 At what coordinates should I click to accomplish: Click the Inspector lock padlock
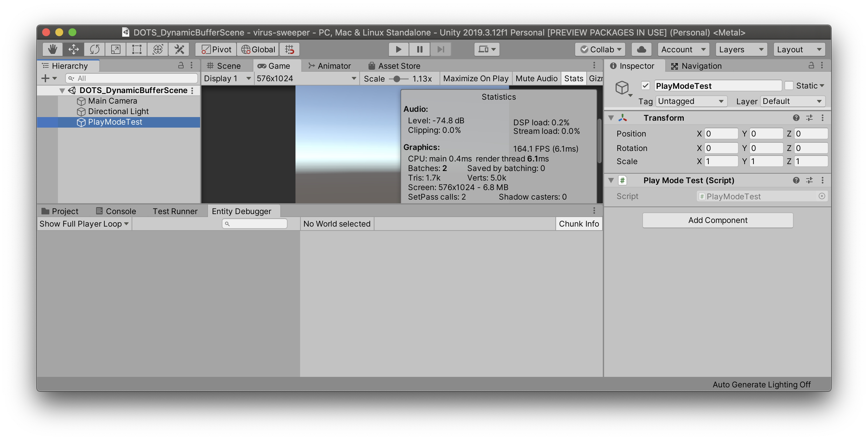click(810, 66)
